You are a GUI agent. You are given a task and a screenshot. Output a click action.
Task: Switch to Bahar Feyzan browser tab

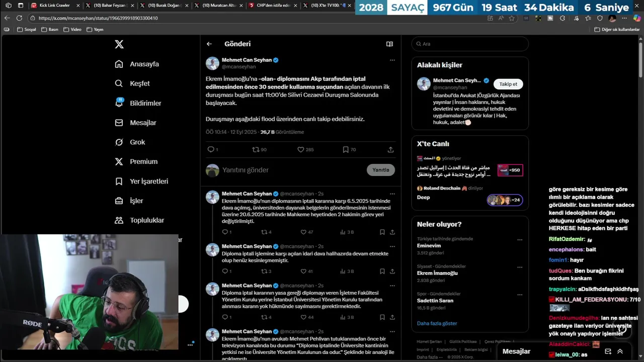point(110,6)
